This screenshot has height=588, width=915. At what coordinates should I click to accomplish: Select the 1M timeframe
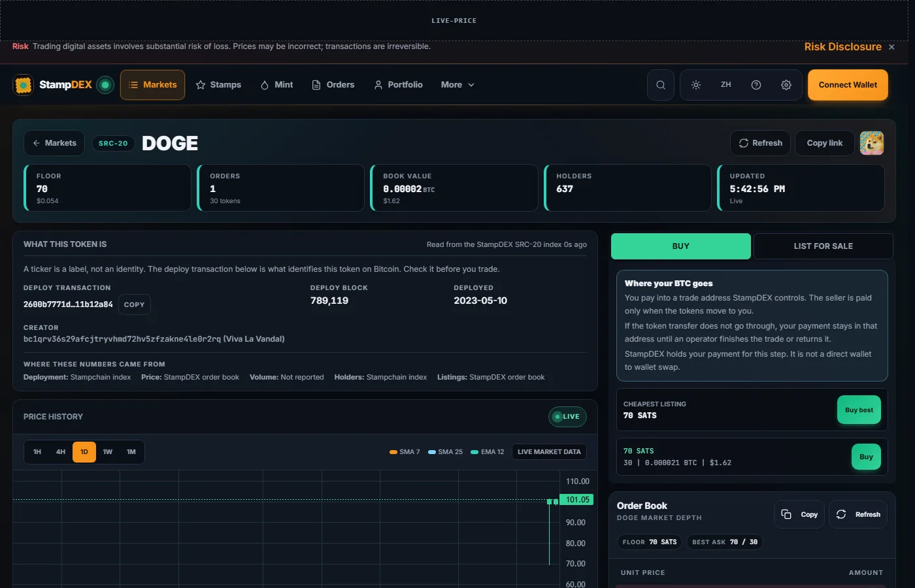click(131, 452)
